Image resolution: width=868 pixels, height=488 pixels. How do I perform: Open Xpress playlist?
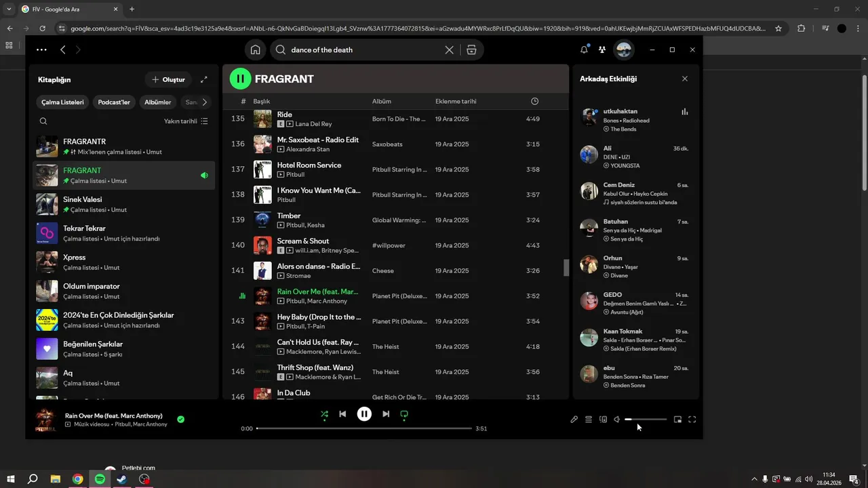point(124,262)
